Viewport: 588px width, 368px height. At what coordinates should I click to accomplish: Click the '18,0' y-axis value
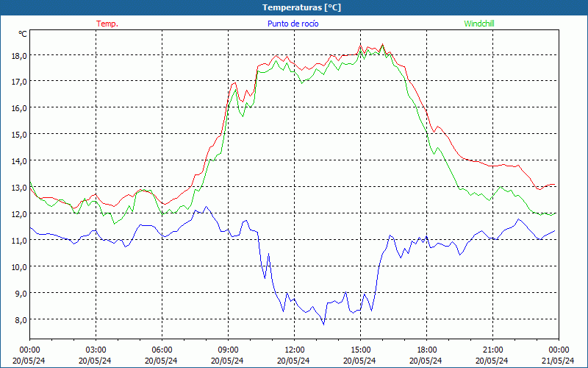pos(20,56)
